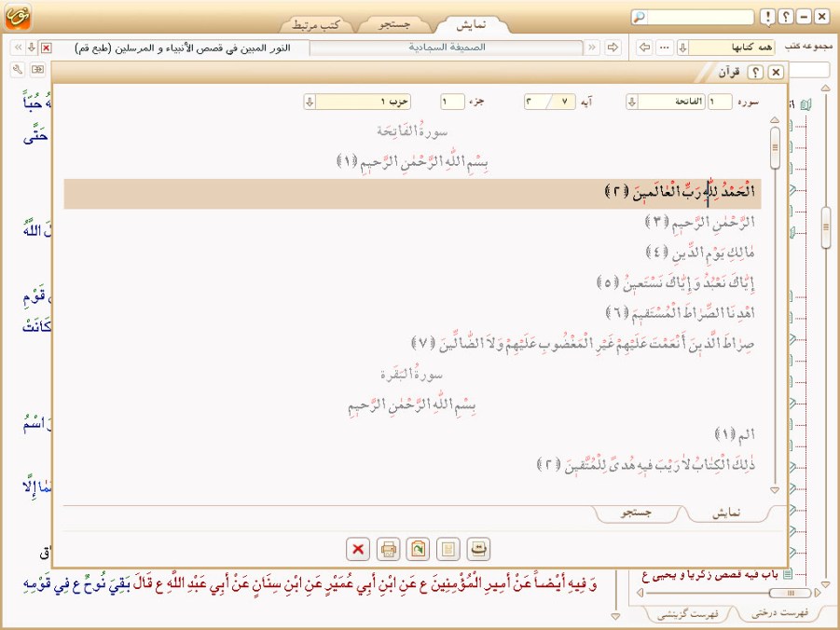Click the page icon beside باب فيه قصص زكريا و يحيى
Image resolution: width=840 pixels, height=630 pixels.
pos(787,575)
